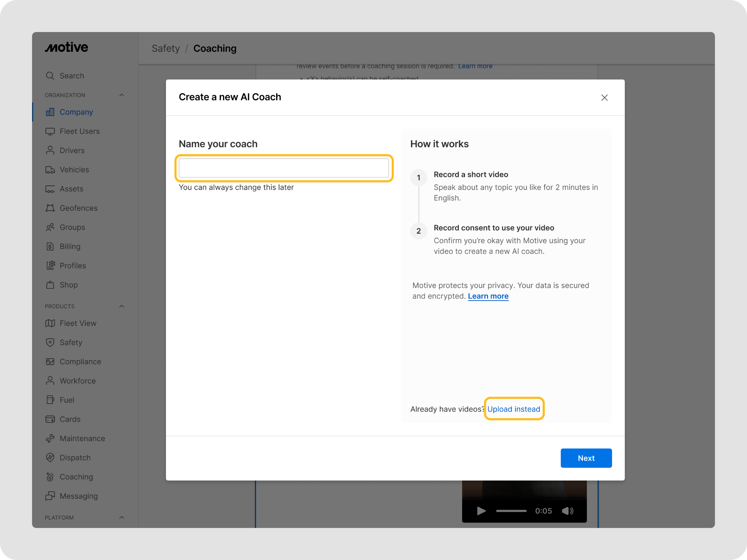Open Fuel via the pump icon
Image resolution: width=747 pixels, height=560 pixels.
[50, 400]
